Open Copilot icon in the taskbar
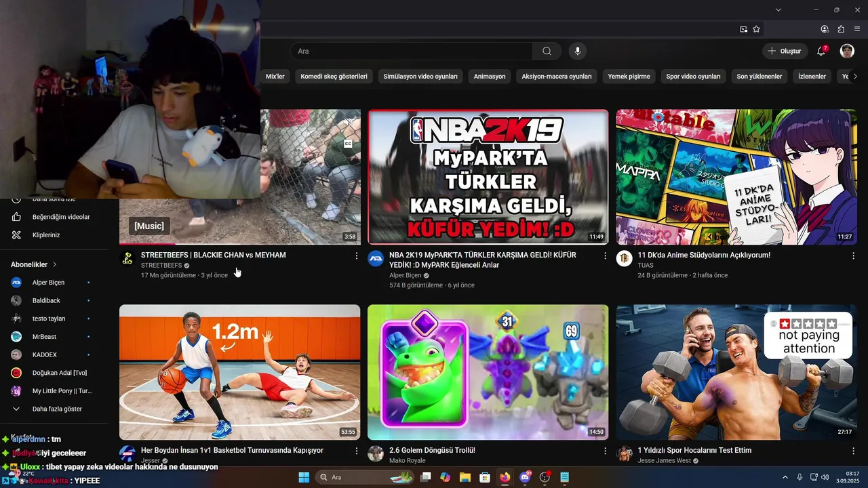This screenshot has width=868, height=488. 445,477
